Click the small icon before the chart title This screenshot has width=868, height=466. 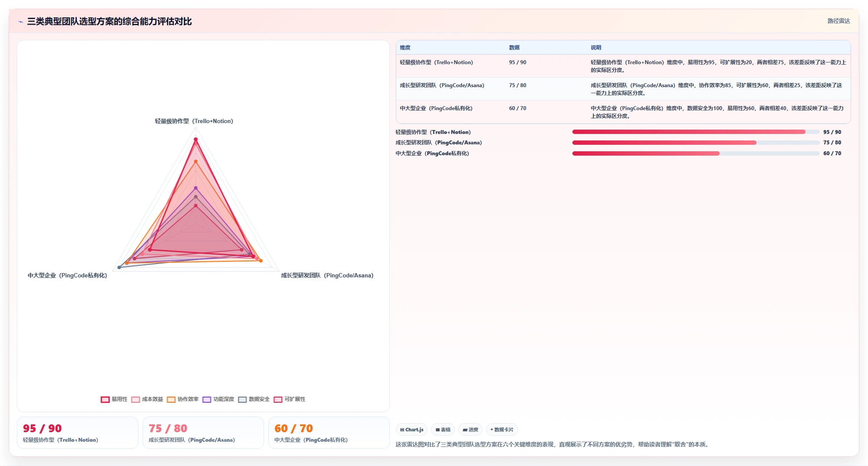[x=20, y=22]
